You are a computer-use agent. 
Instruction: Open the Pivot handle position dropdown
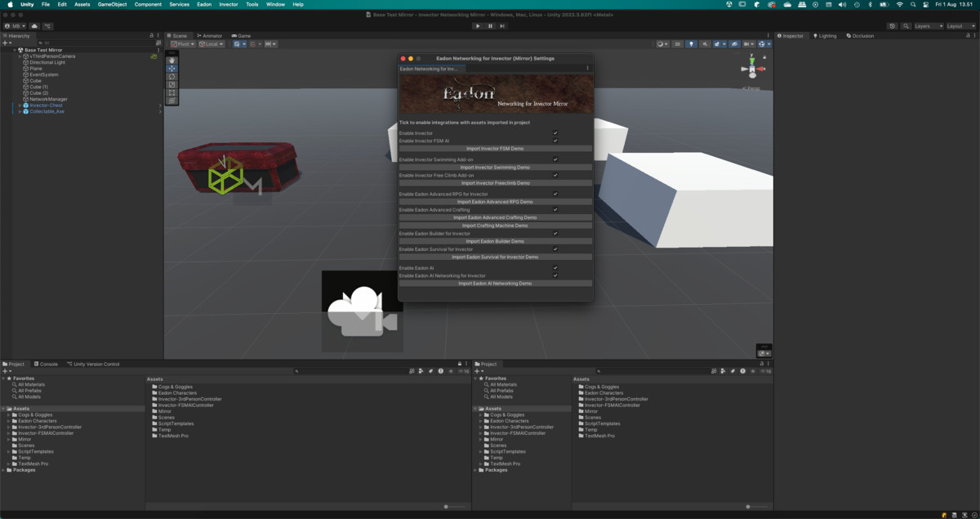(x=182, y=44)
